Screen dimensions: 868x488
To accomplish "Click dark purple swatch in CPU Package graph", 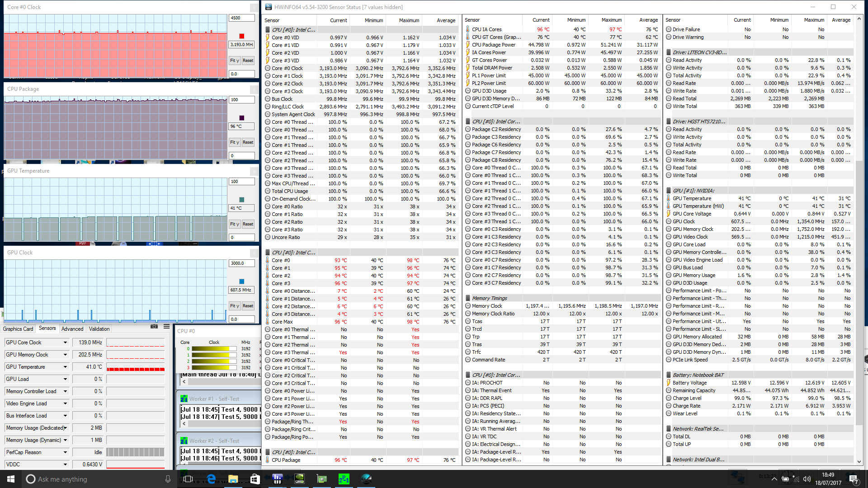I will pyautogui.click(x=241, y=118).
